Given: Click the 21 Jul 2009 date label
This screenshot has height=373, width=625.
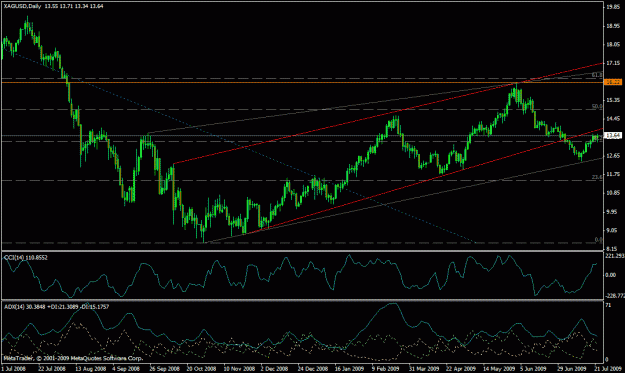Looking at the screenshot, I should 609,369.
